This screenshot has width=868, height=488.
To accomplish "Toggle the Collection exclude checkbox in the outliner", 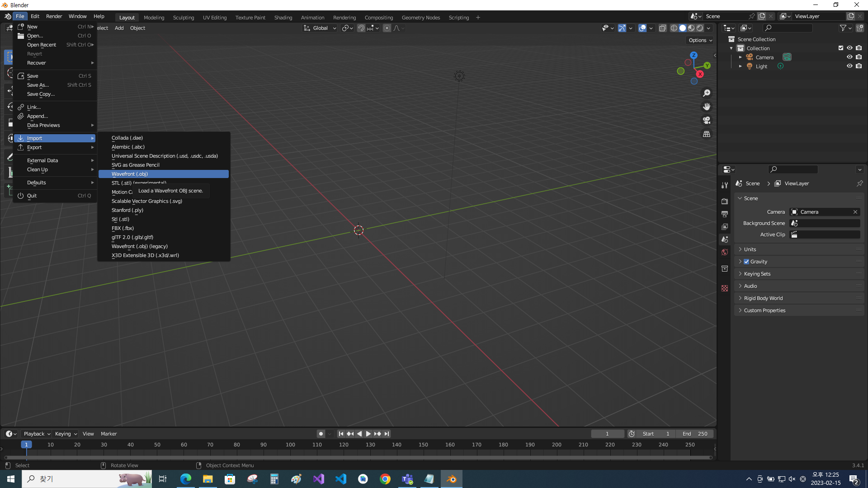I will tap(841, 48).
